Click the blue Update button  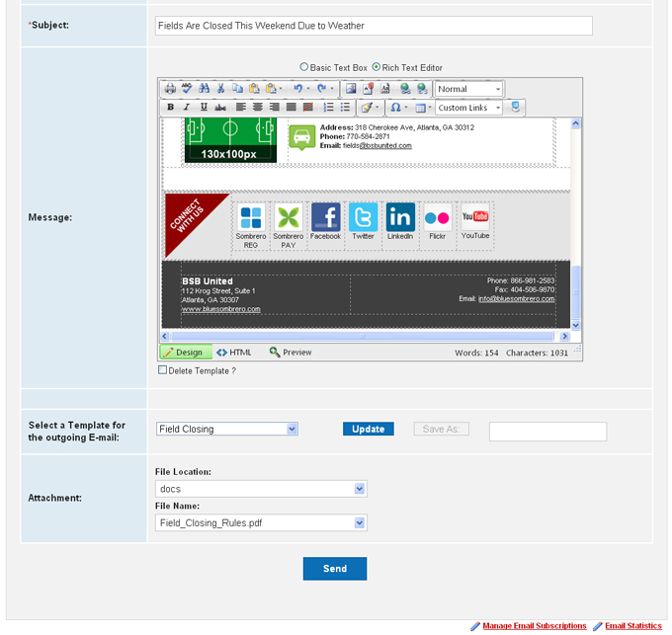click(x=369, y=429)
